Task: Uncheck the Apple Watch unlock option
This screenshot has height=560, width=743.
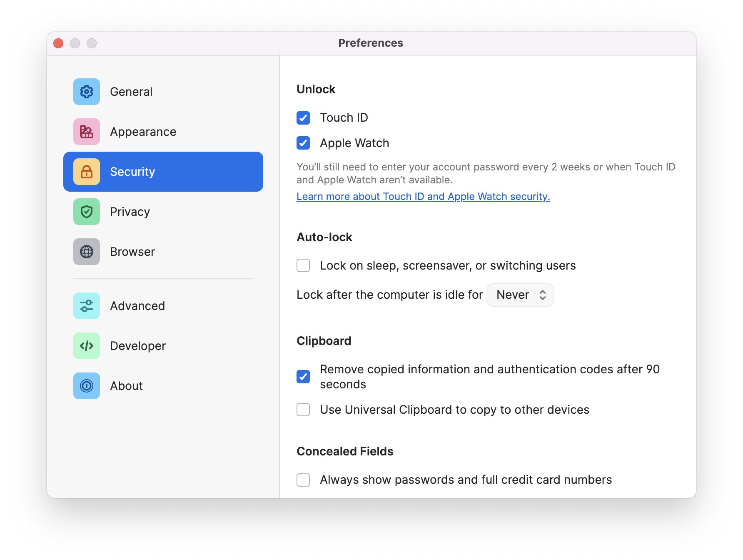Action: tap(303, 143)
